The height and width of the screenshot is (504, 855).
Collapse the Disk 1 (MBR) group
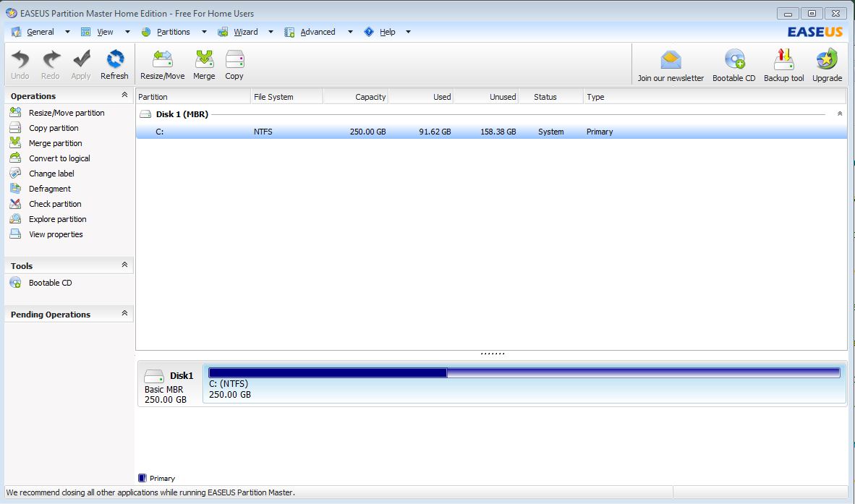pyautogui.click(x=840, y=114)
